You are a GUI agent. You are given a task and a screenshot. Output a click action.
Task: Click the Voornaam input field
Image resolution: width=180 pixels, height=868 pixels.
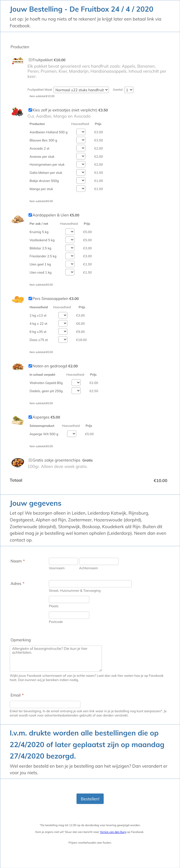[x=63, y=561]
